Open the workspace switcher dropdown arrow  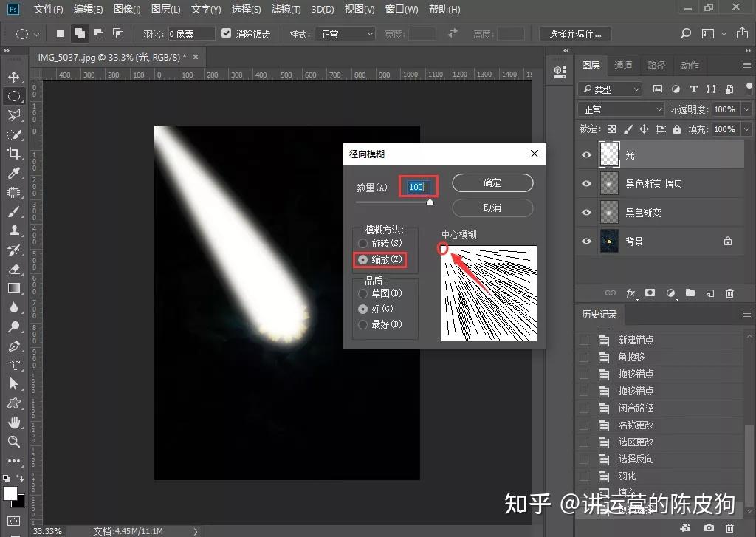[724, 34]
